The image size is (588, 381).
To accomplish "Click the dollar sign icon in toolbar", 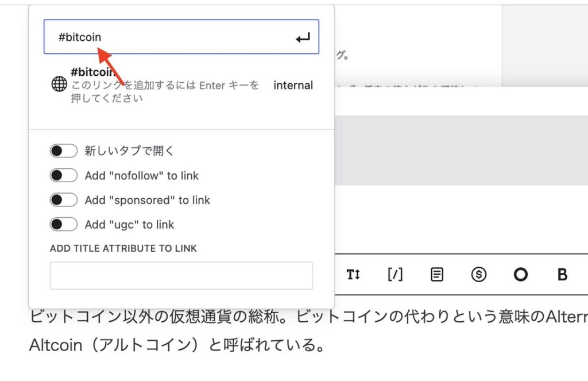I will point(479,275).
